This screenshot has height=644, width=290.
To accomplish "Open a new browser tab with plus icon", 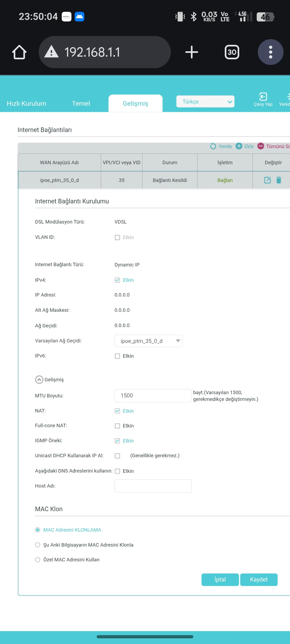I will [192, 52].
